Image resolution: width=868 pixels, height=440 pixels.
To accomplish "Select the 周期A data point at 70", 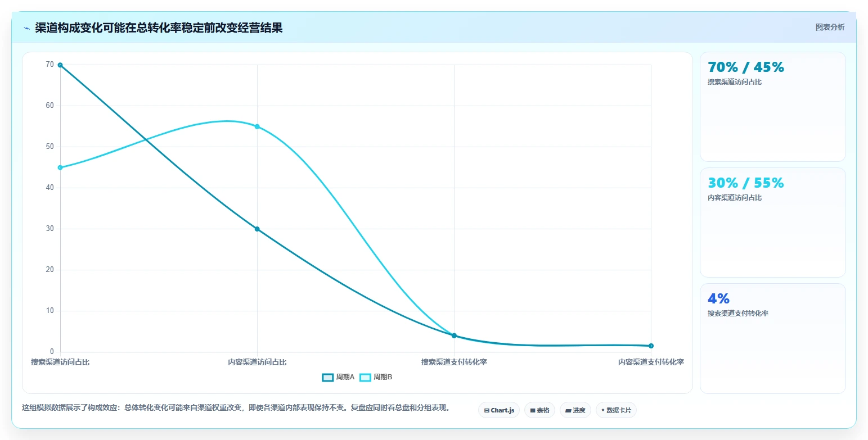I will pos(60,65).
